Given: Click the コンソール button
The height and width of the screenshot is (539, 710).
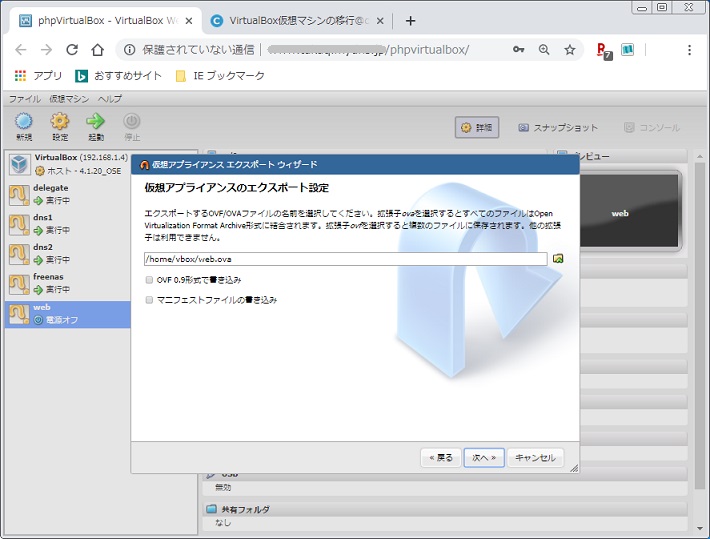Looking at the screenshot, I should [651, 128].
